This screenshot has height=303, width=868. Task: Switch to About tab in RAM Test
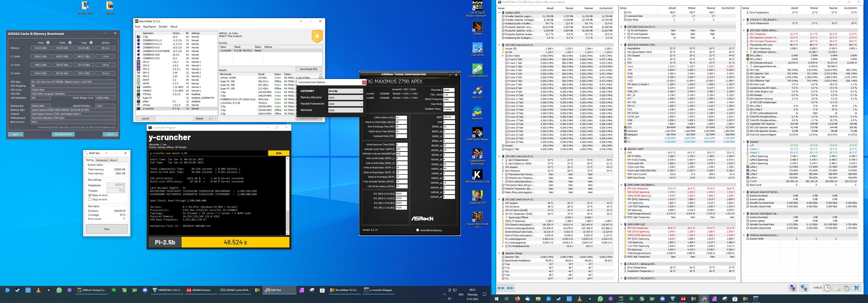pos(113,160)
